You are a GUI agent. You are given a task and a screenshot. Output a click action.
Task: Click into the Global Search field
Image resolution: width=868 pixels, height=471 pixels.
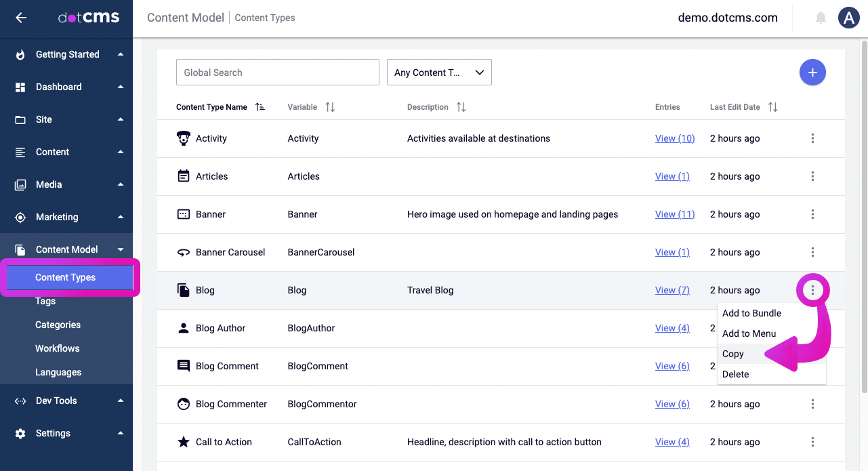coord(277,73)
